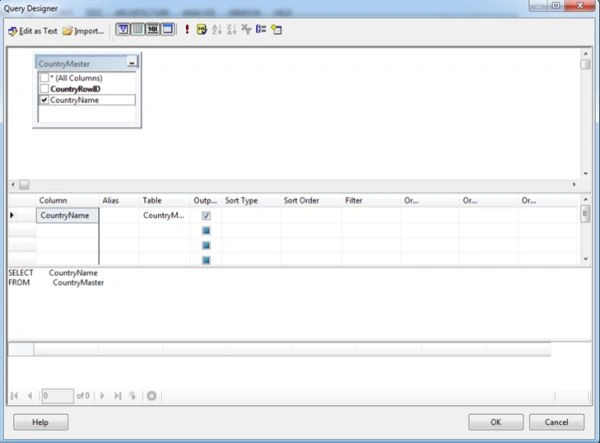Screen dimensions: 600x443
Task: Click CountryMaster in the SQL FROM clause
Action: pos(78,283)
